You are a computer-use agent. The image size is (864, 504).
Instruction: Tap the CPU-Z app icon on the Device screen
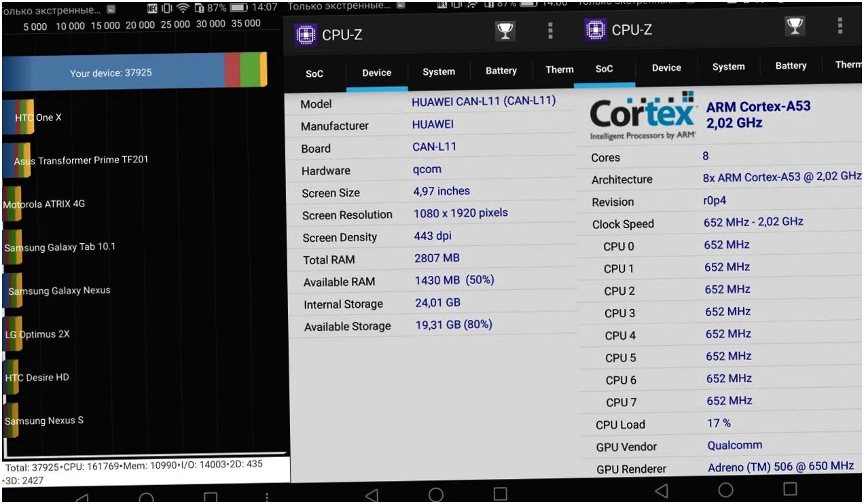(x=306, y=34)
